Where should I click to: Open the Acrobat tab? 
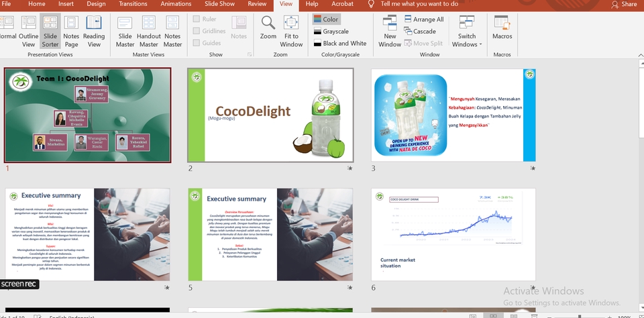pyautogui.click(x=343, y=4)
